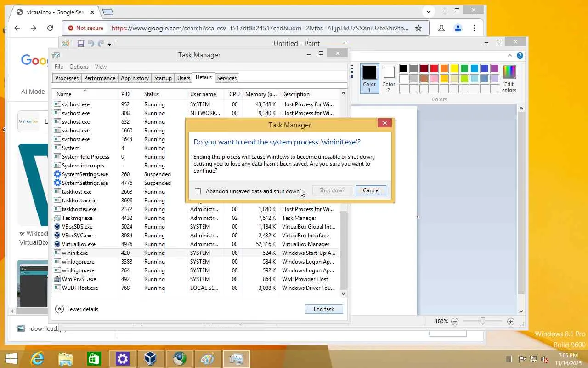Click the Task Manager taskbar icon
Image resolution: width=588 pixels, height=368 pixels.
pyautogui.click(x=237, y=359)
